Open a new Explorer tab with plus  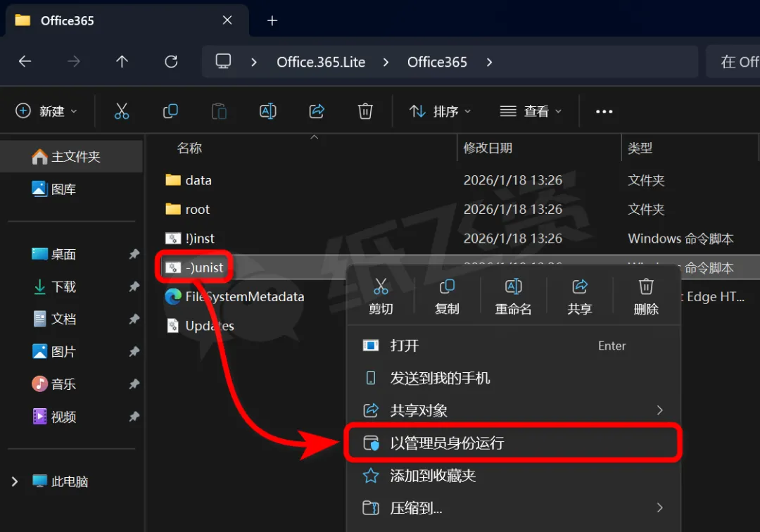[x=272, y=20]
